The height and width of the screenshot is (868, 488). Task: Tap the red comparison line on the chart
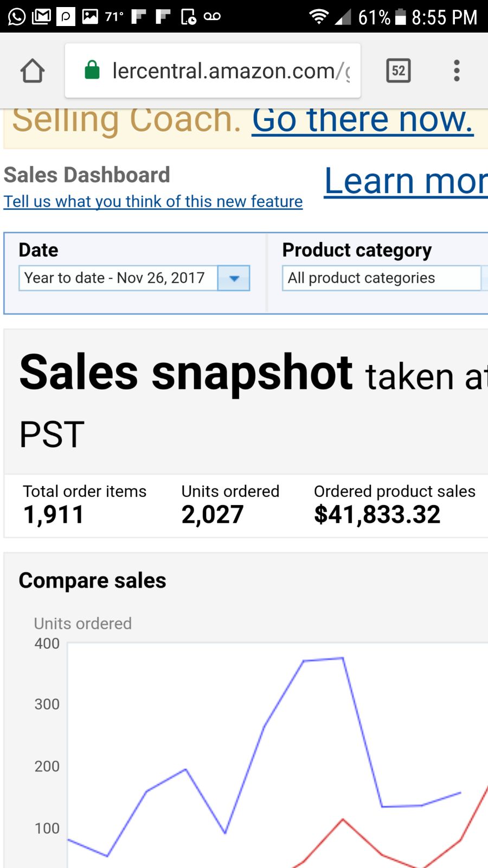(343, 820)
